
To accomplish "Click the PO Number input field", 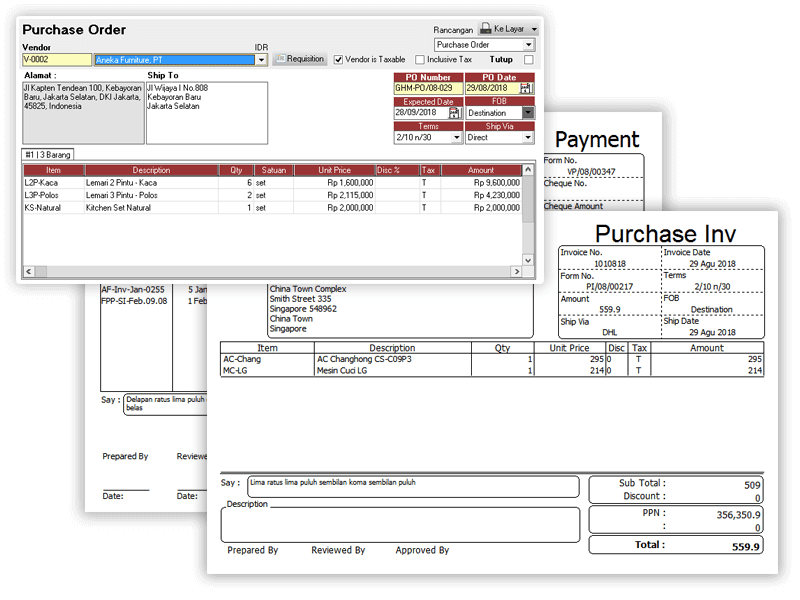I will [427, 88].
